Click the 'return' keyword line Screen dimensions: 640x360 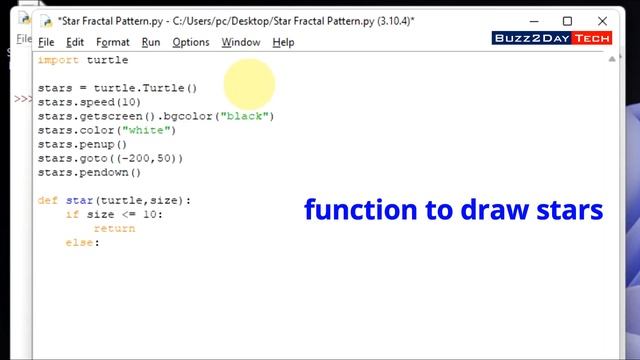coord(114,229)
